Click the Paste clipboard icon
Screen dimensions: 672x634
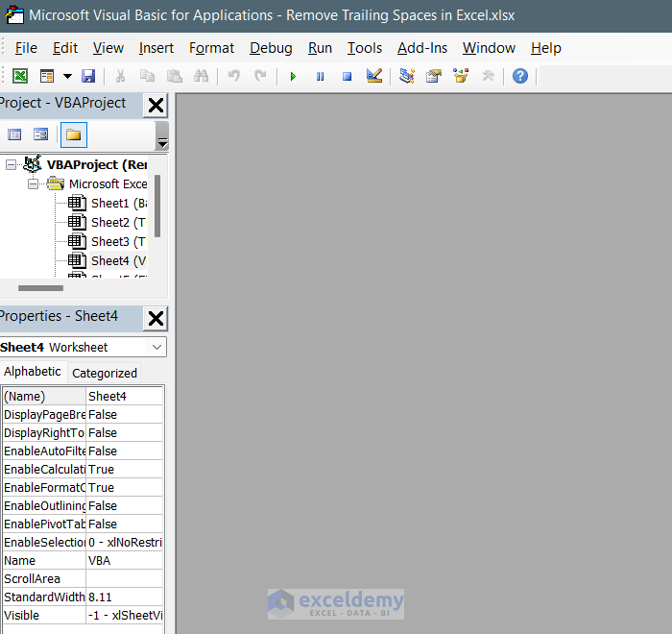tap(175, 76)
